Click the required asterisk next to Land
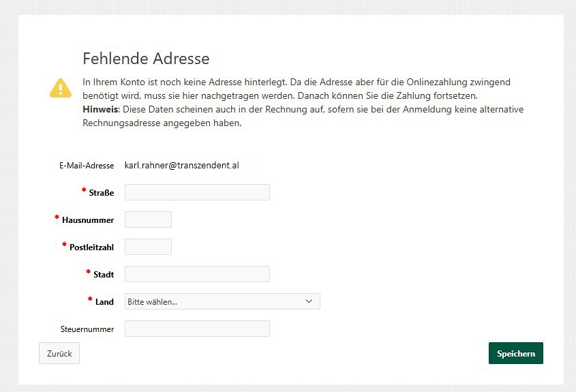This screenshot has height=392, width=576. 90,299
